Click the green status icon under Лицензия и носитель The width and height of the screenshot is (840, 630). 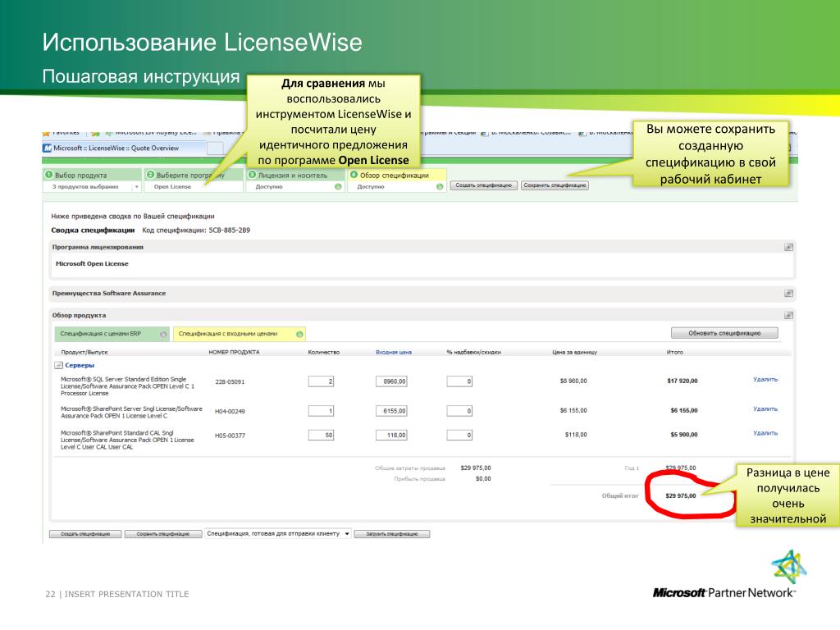point(338,186)
